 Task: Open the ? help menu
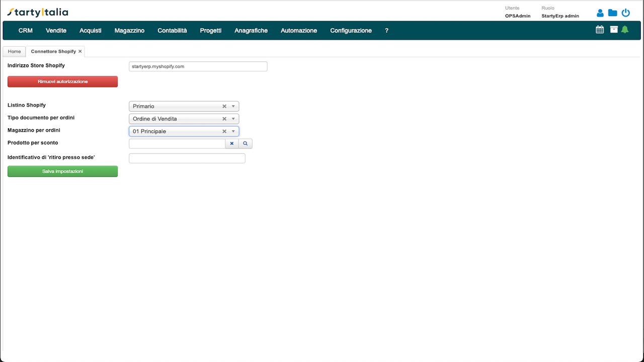click(x=386, y=30)
